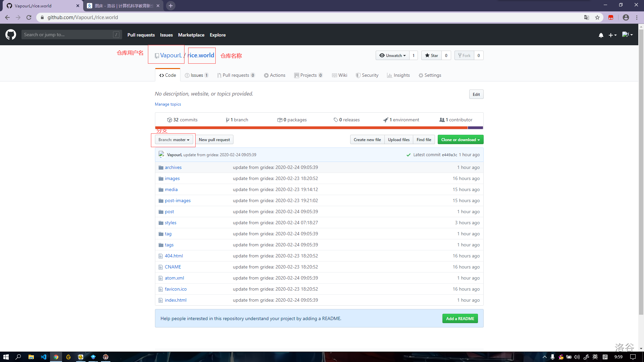The height and width of the screenshot is (362, 644).
Task: Open taskbar search magnifier
Action: pos(18,357)
